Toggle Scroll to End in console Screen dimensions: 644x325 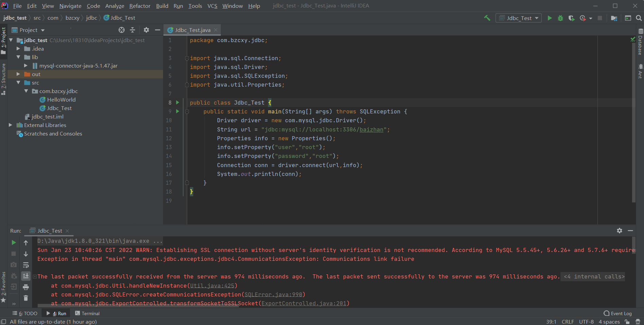pyautogui.click(x=26, y=276)
